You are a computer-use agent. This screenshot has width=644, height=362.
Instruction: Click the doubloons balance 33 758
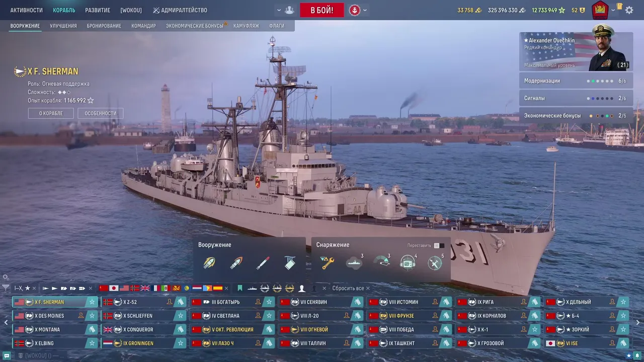(469, 10)
